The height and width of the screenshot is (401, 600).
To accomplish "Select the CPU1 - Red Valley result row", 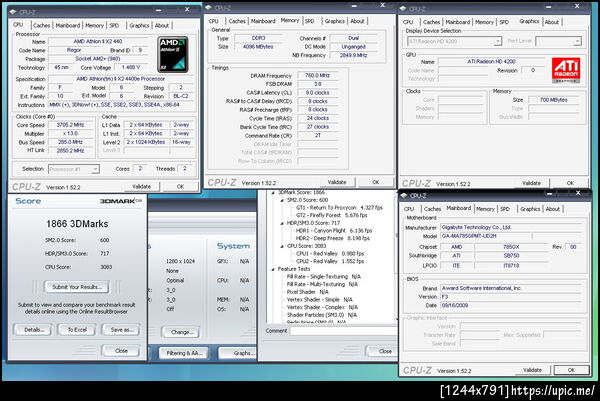I will 330,254.
